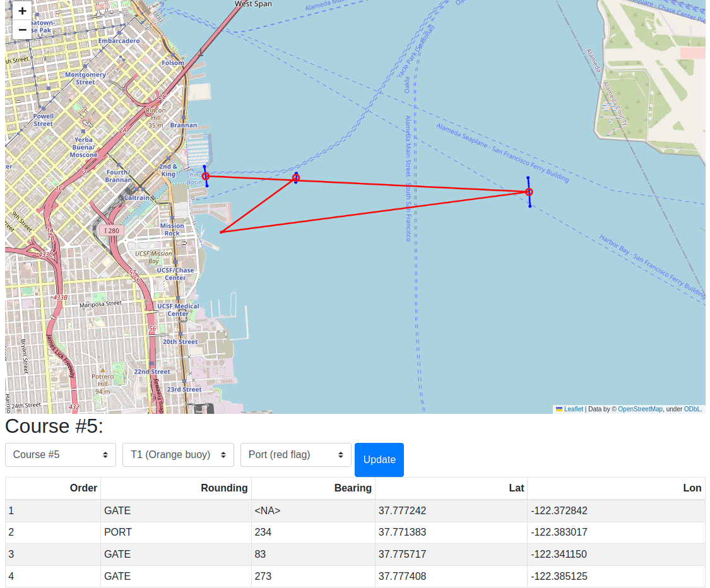Click the 22nd Street station label
This screenshot has width=710, height=588.
(x=152, y=372)
